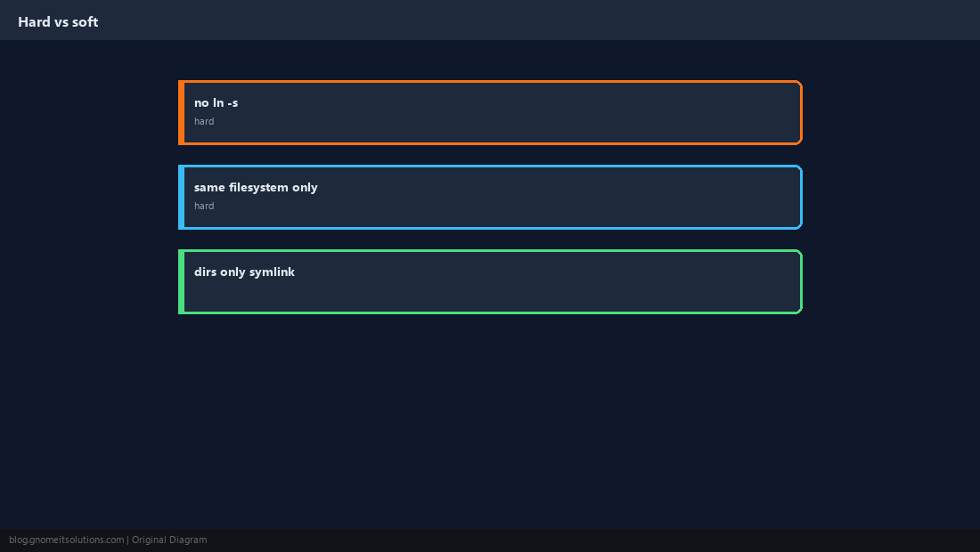Click the 'same filesystem only' heading text

(x=256, y=187)
